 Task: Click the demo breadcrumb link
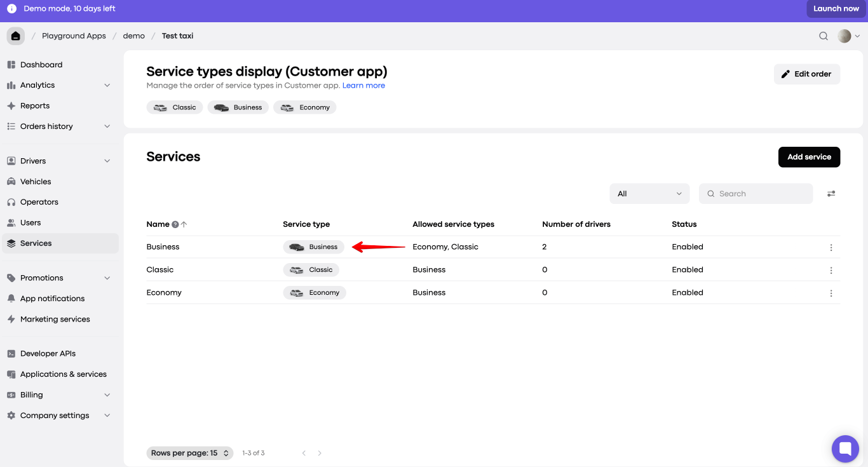click(134, 36)
